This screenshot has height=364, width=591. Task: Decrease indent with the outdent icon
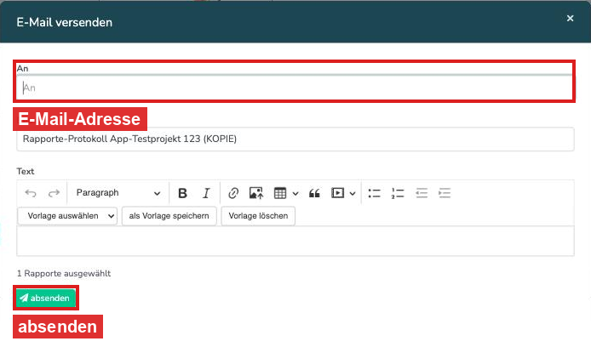[x=422, y=193]
